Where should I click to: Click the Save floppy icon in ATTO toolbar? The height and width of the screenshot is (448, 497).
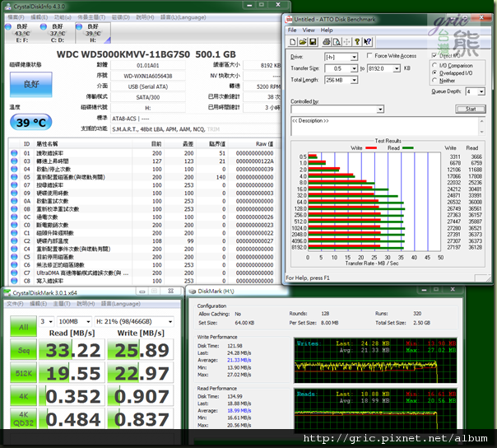coord(311,41)
